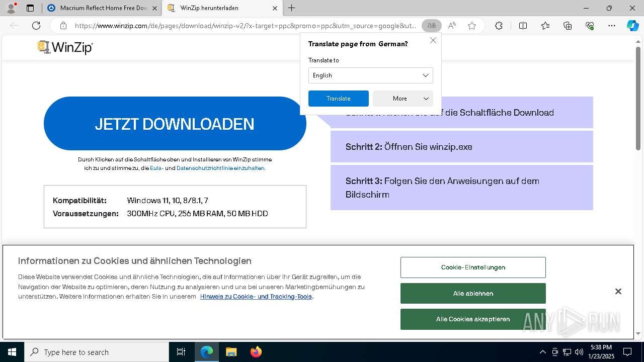The image size is (644, 362).
Task: Open Collections panel
Action: (x=568, y=26)
